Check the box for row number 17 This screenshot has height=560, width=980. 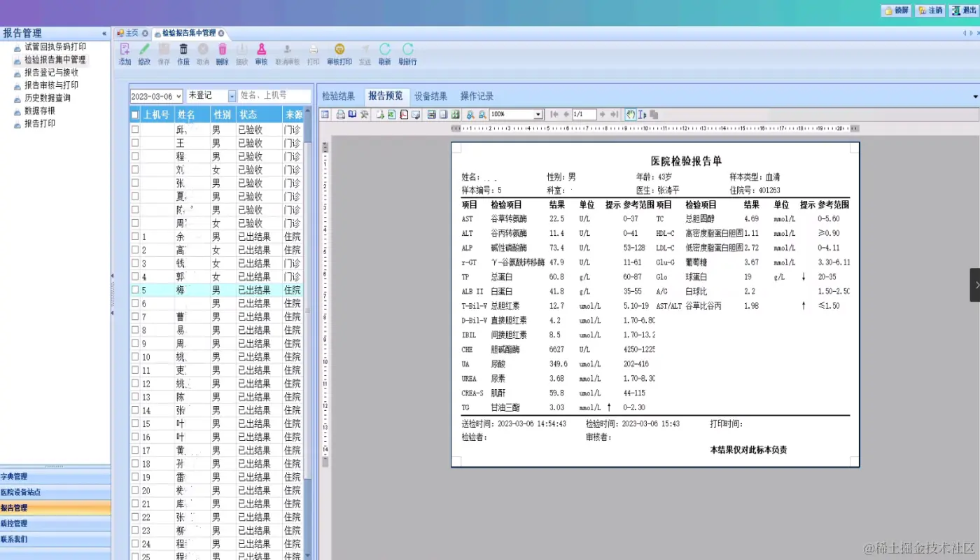(135, 450)
